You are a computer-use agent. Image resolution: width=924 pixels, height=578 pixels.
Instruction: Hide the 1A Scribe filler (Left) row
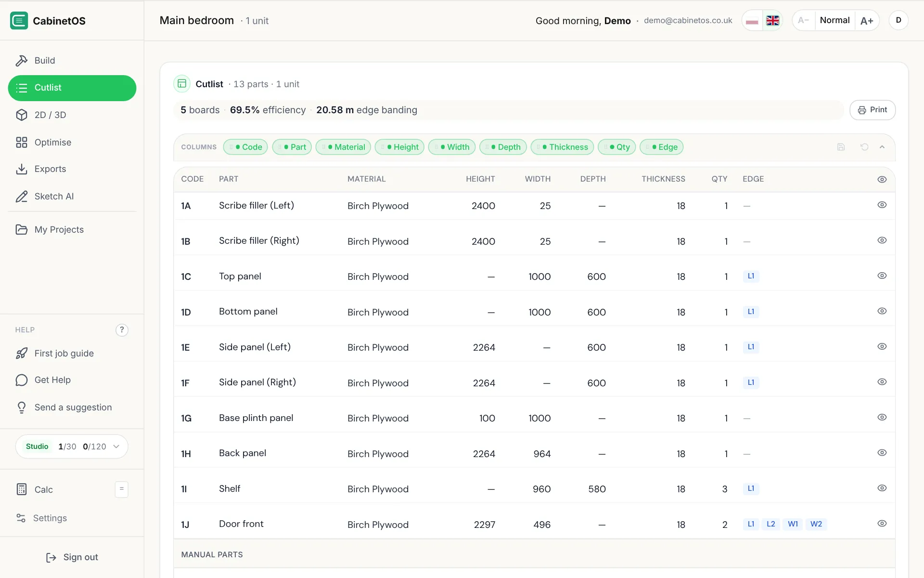point(882,205)
